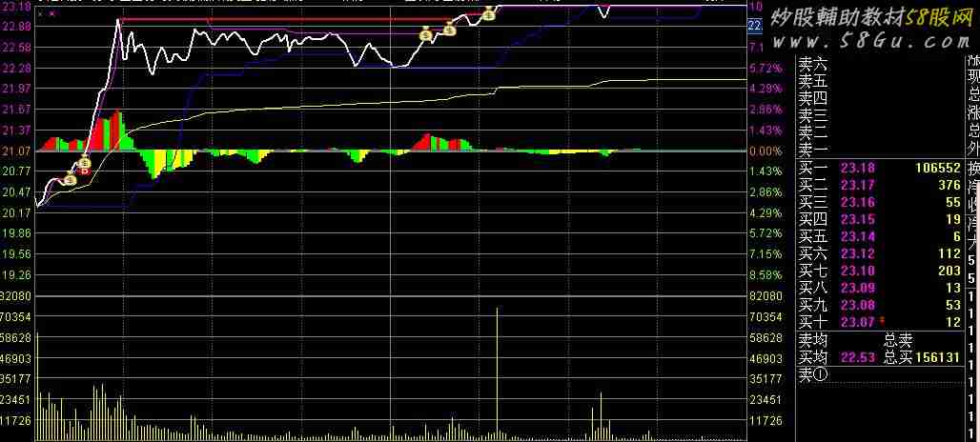Click the volume 112 in the order book

(x=949, y=253)
